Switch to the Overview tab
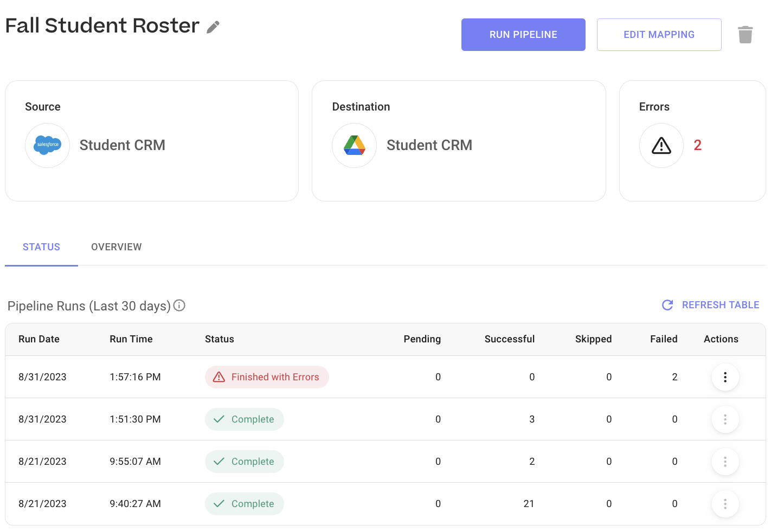Viewport: 771px width, 532px height. 116,247
